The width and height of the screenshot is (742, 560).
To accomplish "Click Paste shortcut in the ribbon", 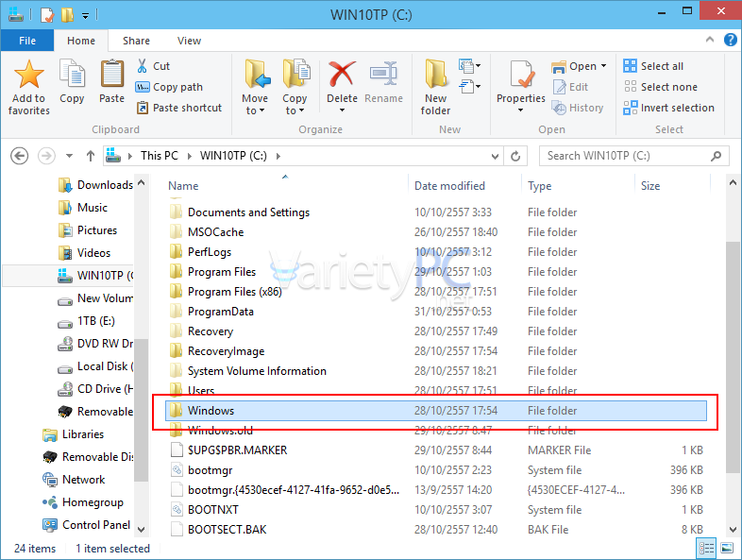I will (178, 108).
